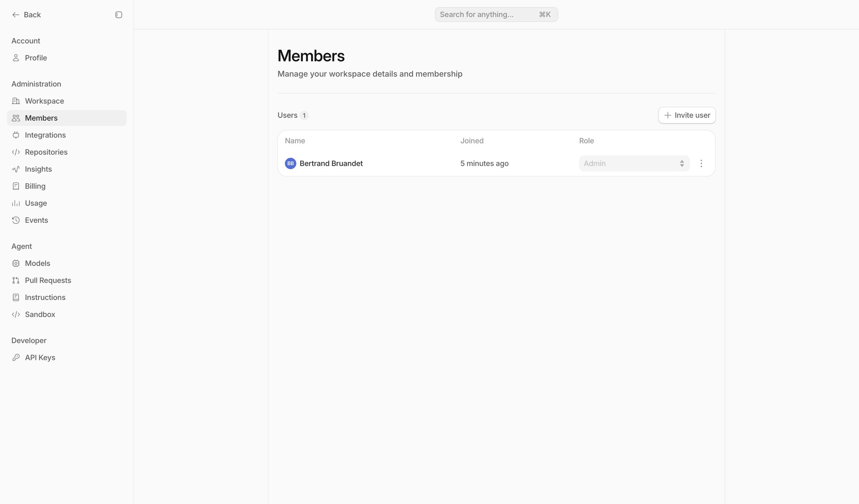Click the Insights activity icon
This screenshot has width=859, height=504.
pos(16,169)
